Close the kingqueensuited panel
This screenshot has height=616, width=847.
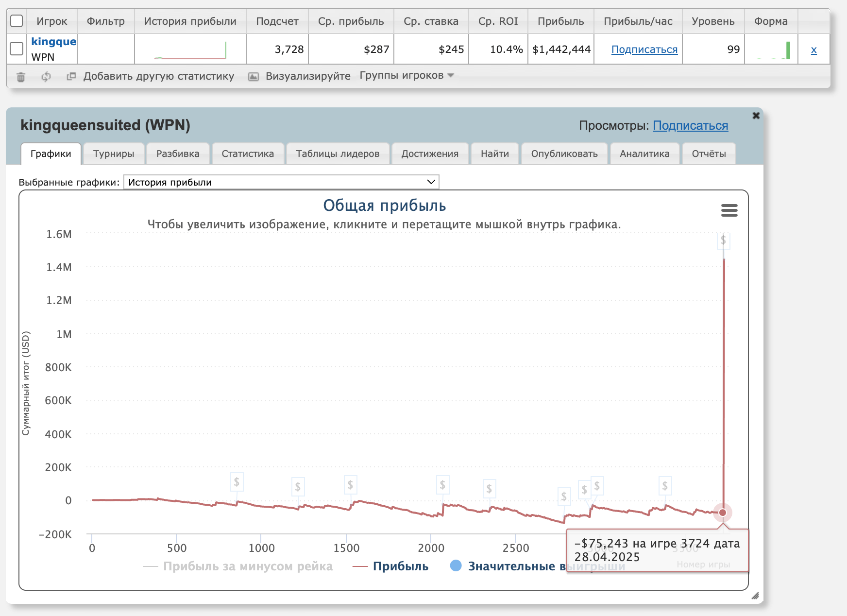(756, 116)
